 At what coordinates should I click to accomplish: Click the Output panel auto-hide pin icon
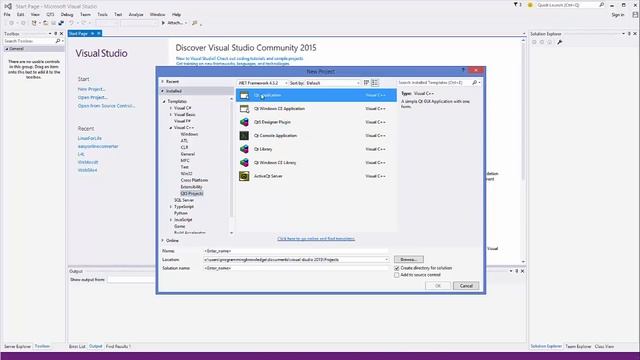tap(516, 271)
